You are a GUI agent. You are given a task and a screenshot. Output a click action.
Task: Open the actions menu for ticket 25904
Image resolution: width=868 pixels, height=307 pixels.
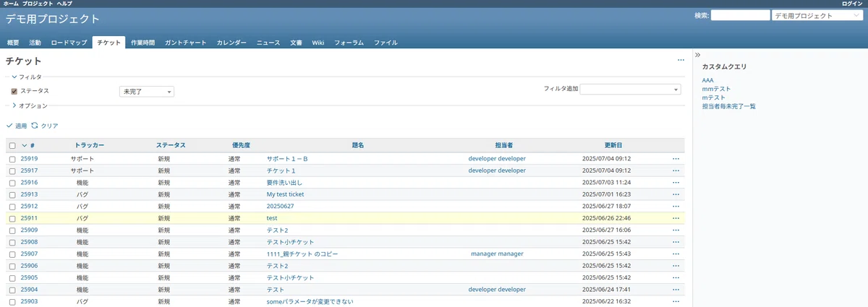676,290
